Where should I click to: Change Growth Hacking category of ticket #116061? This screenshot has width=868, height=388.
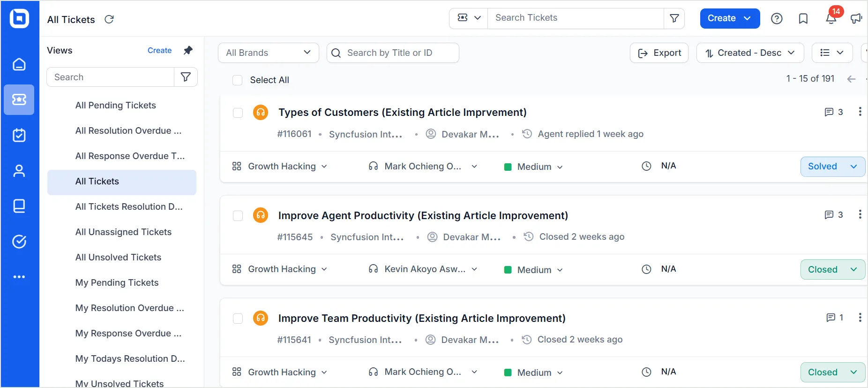280,166
